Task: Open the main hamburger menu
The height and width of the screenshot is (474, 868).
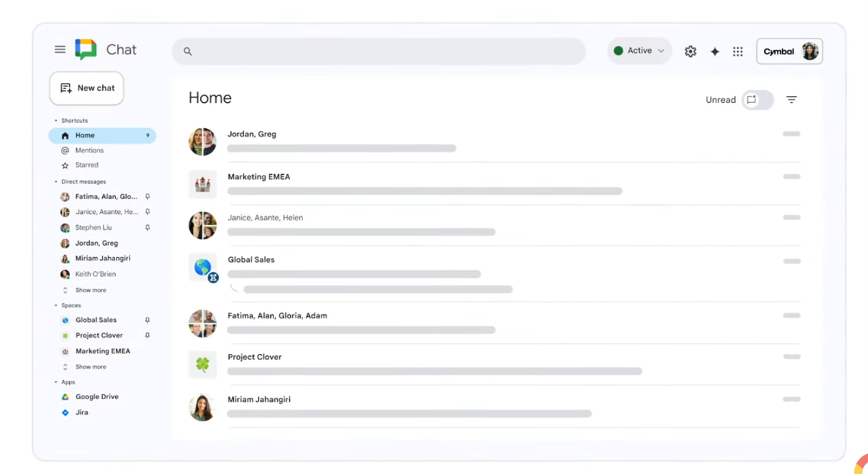Action: pyautogui.click(x=60, y=49)
